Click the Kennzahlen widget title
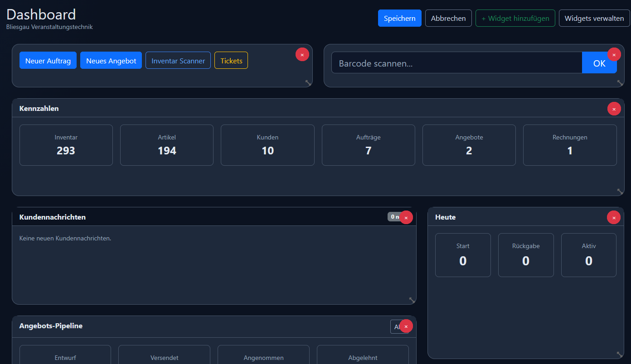Screen dimensions: 631x364 click(39, 109)
